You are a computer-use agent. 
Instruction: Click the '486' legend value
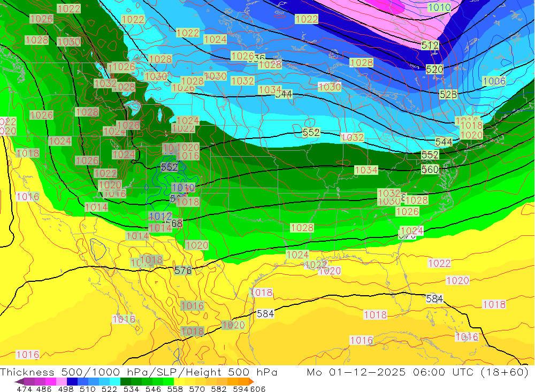[44, 389]
